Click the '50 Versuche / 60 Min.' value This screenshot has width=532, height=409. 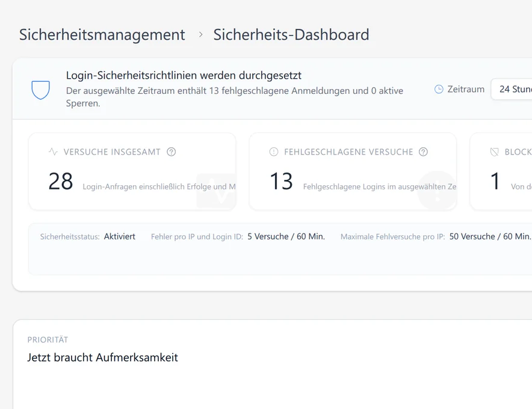[x=490, y=236]
